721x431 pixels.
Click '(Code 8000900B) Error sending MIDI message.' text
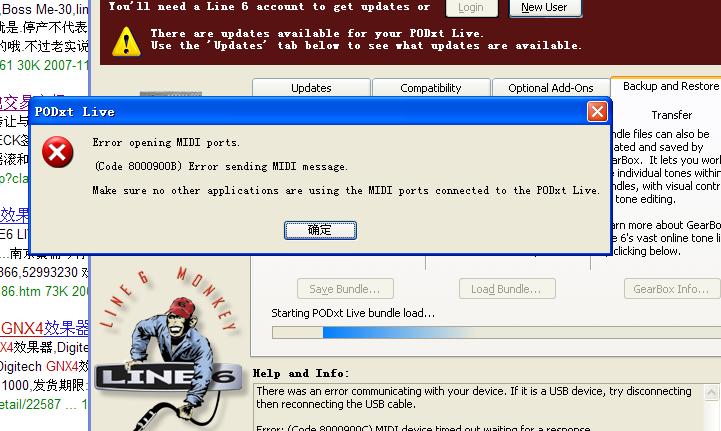coord(221,167)
